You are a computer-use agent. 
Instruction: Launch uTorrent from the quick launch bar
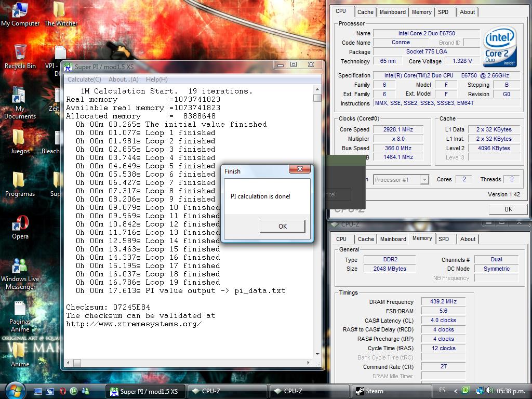pos(74,391)
